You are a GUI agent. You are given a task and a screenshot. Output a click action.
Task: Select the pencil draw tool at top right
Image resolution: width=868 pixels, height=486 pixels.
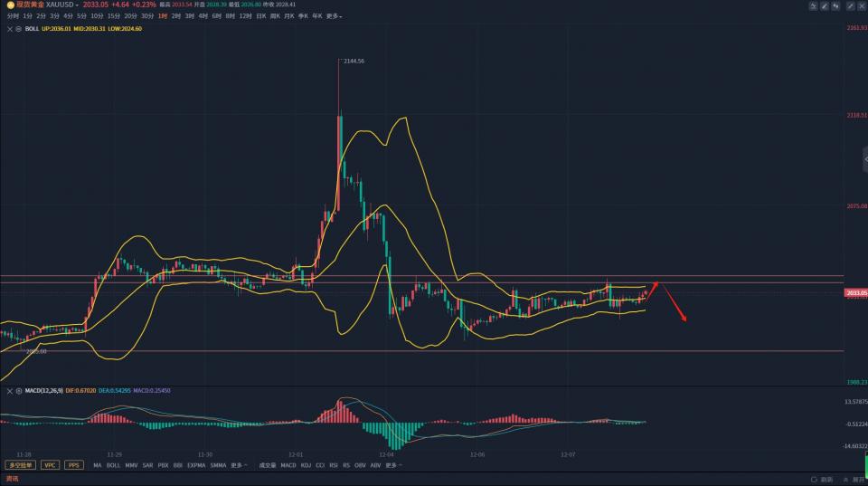(825, 6)
